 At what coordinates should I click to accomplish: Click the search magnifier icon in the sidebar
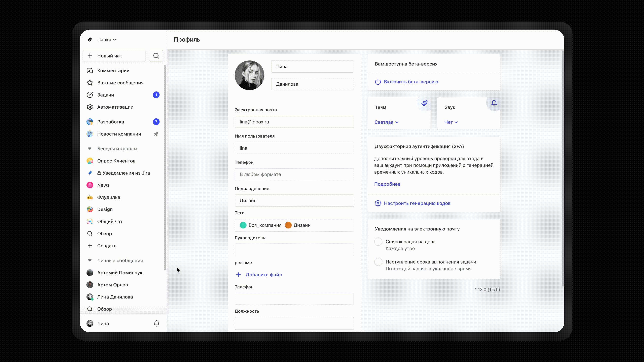point(156,56)
